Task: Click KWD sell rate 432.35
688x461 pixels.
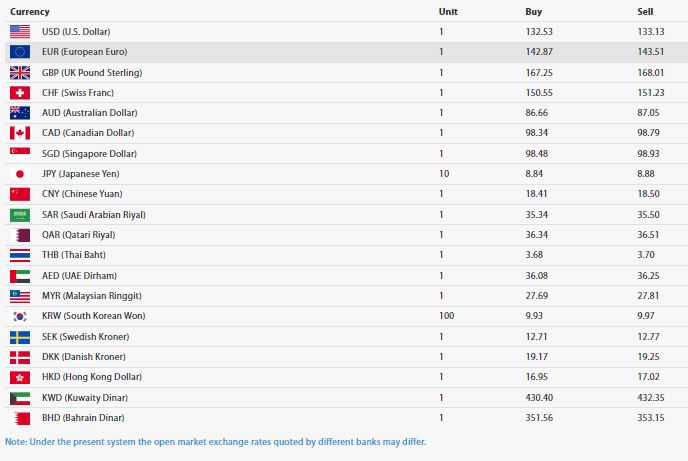Action: [x=651, y=398]
